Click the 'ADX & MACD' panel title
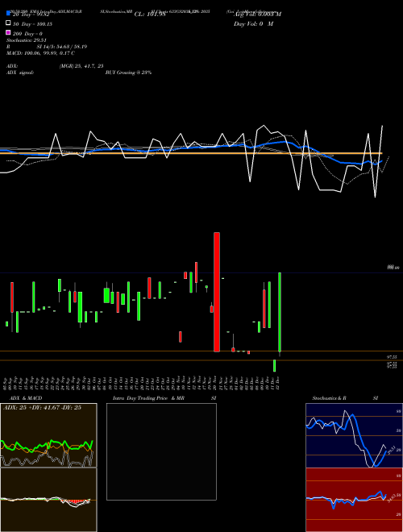 point(26,398)
